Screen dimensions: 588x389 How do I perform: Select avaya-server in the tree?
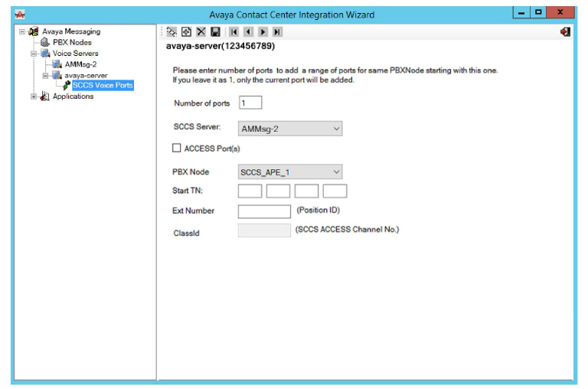[x=86, y=75]
